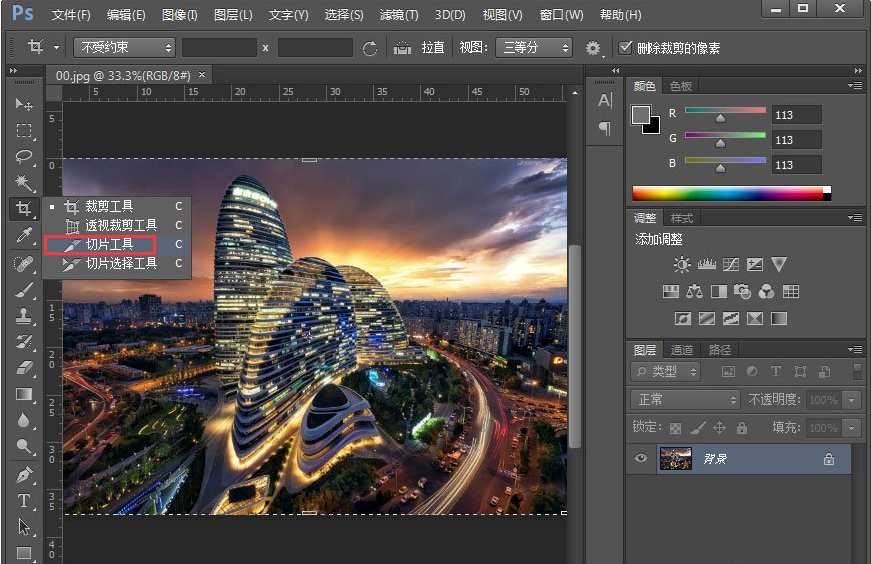Viewport: 871px width, 564px height.
Task: Hide the 背景 layer with eye icon
Action: [642, 459]
